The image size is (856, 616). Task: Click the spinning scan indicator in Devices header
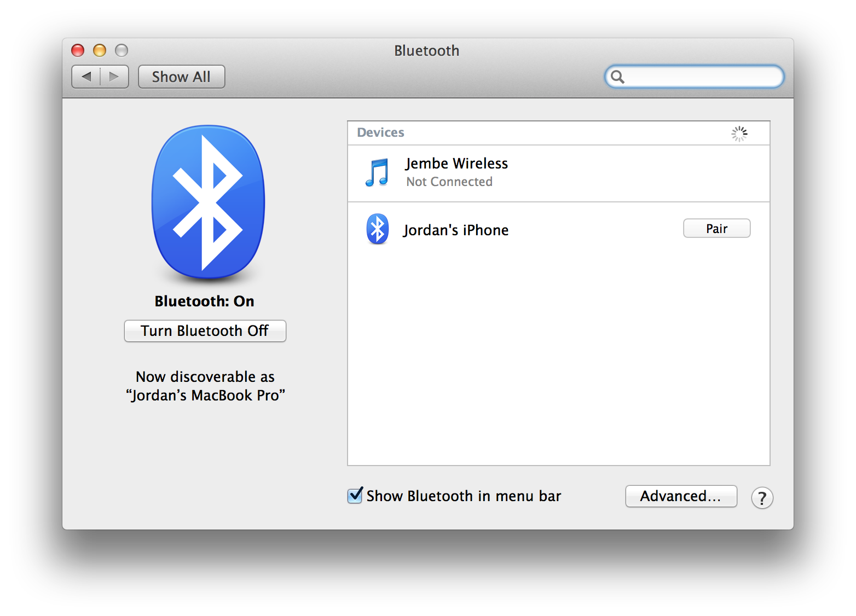coord(739,133)
